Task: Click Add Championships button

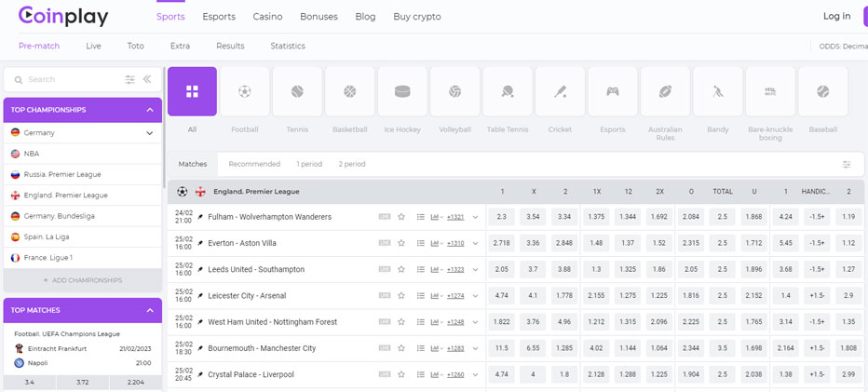Action: [x=83, y=280]
